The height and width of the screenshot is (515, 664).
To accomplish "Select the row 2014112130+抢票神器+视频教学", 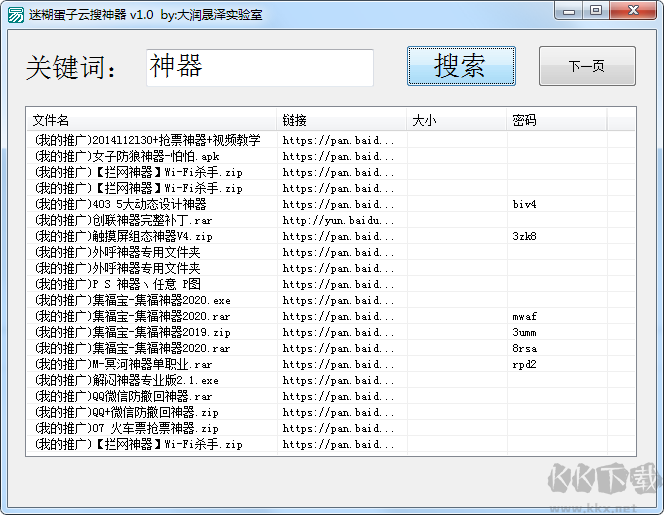I will (148, 140).
